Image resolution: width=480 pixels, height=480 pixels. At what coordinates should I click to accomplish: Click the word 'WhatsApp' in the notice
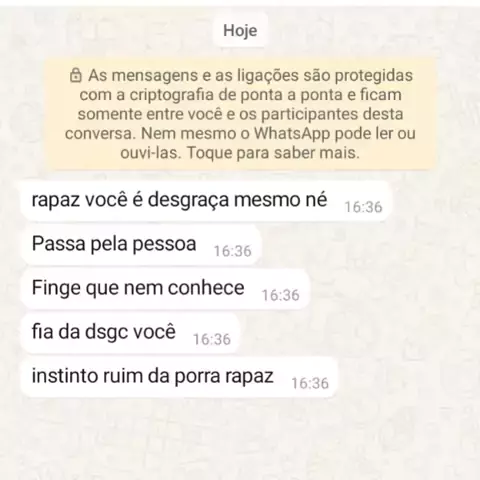292,134
